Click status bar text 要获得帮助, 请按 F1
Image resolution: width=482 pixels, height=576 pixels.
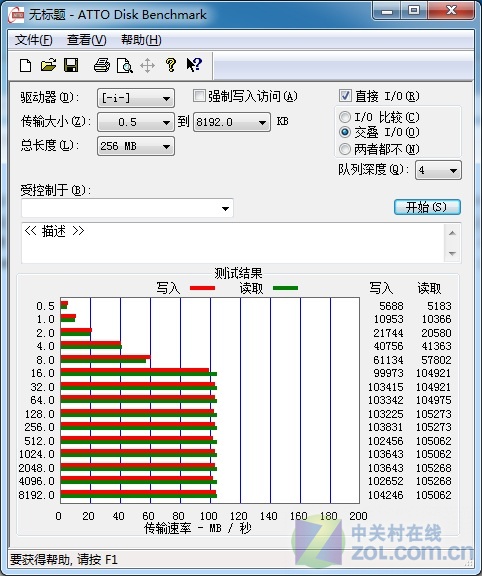pyautogui.click(x=64, y=560)
